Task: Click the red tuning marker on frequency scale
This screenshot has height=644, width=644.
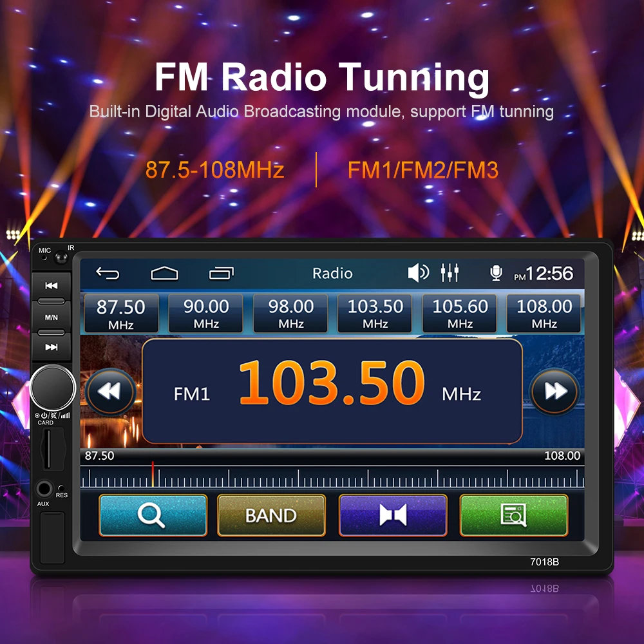Action: 153,474
